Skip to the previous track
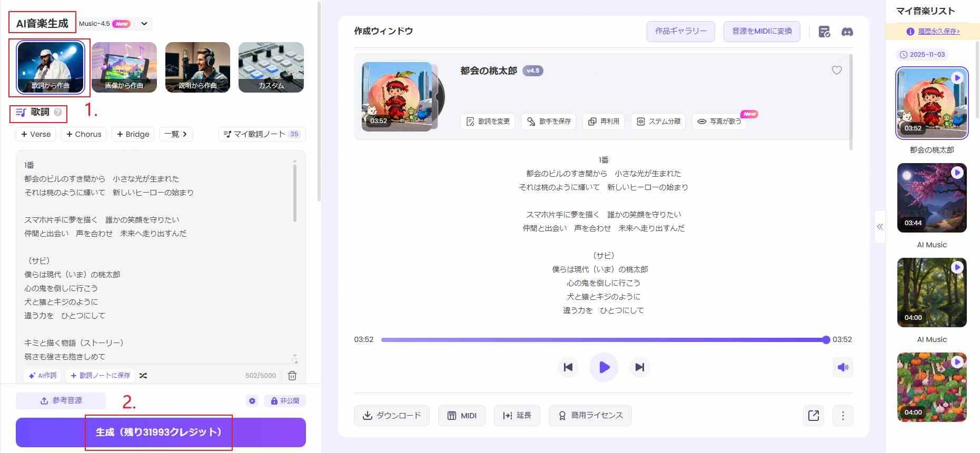The image size is (980, 453). [x=568, y=367]
